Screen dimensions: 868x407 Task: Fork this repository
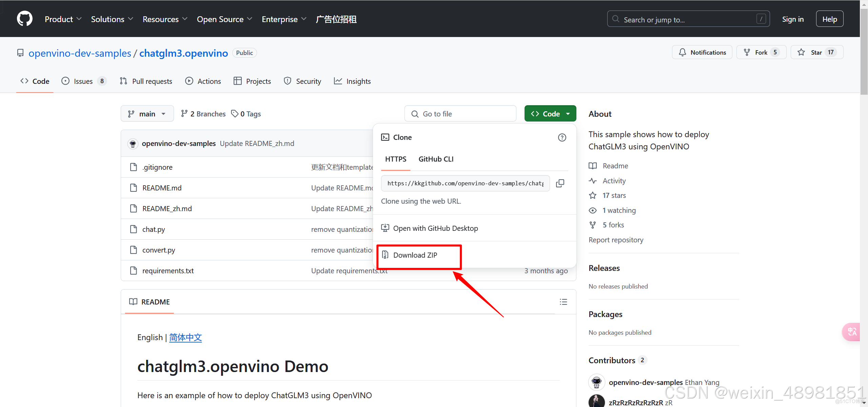pos(761,52)
